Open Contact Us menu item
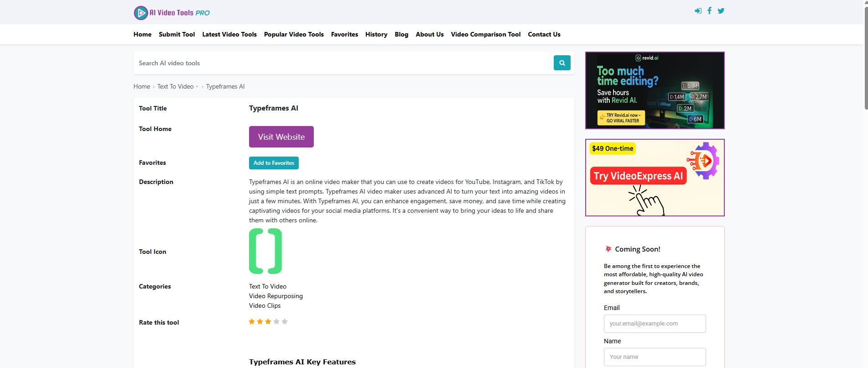The image size is (868, 368). (x=544, y=34)
